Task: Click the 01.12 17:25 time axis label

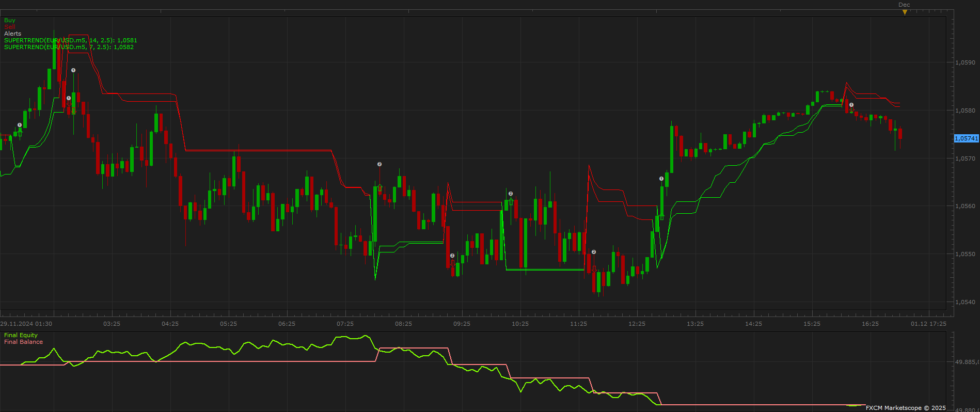Action: (928, 324)
